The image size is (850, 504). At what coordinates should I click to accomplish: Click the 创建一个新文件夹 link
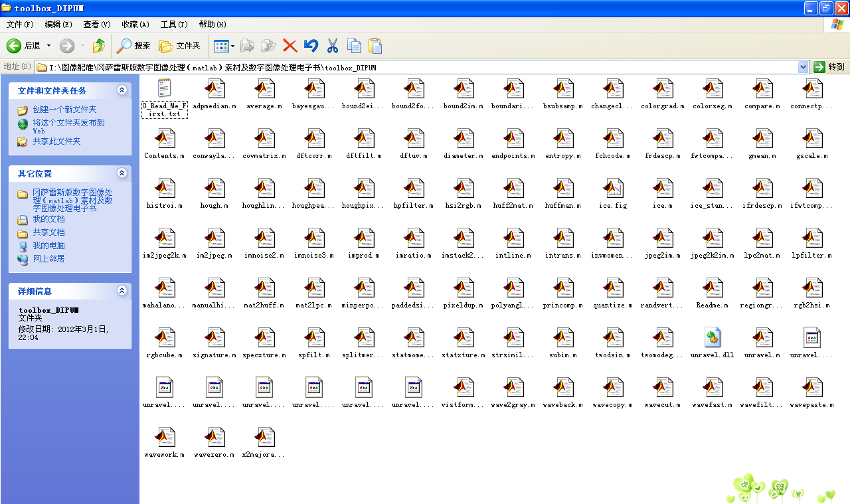(64, 110)
